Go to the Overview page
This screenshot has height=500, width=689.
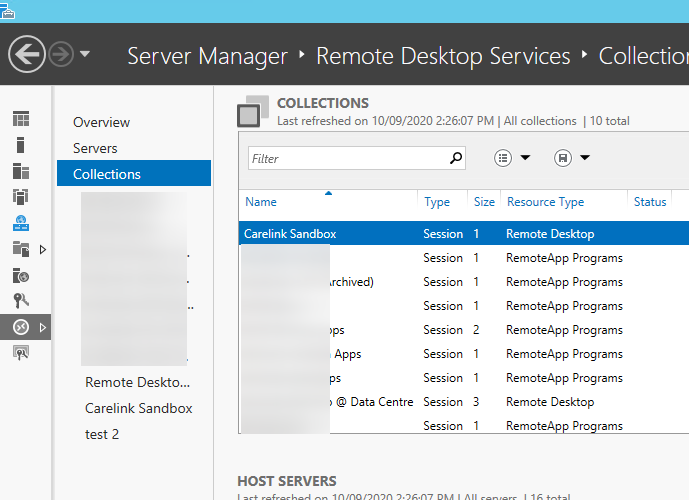pos(102,122)
